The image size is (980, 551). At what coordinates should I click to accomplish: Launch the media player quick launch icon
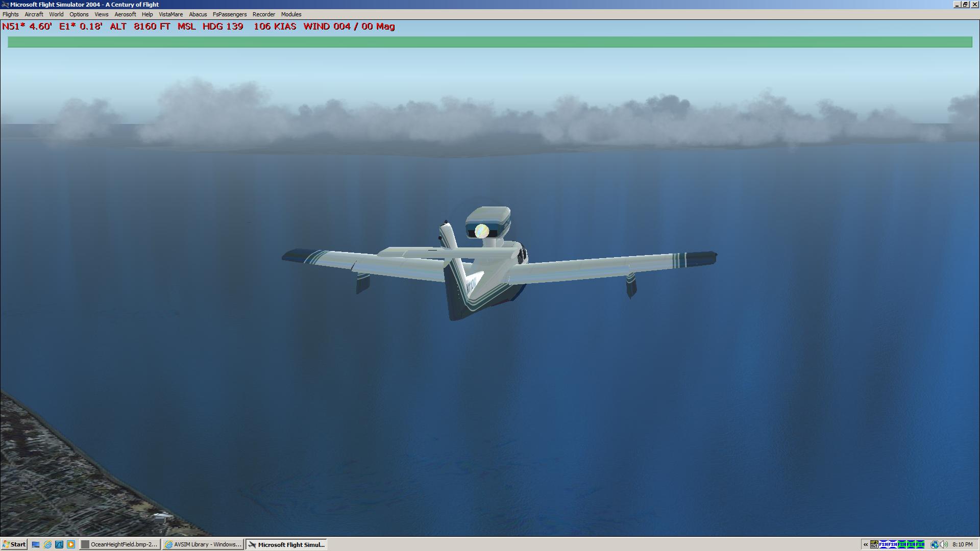pos(71,544)
